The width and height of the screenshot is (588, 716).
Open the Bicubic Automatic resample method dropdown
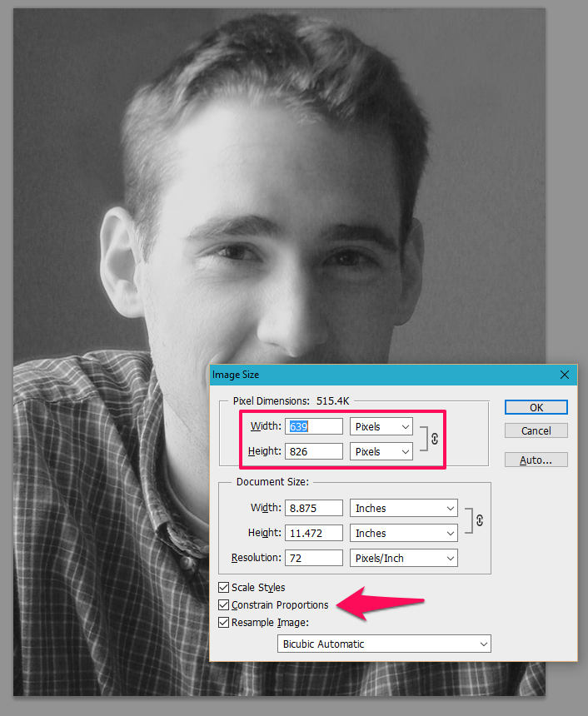coord(384,644)
